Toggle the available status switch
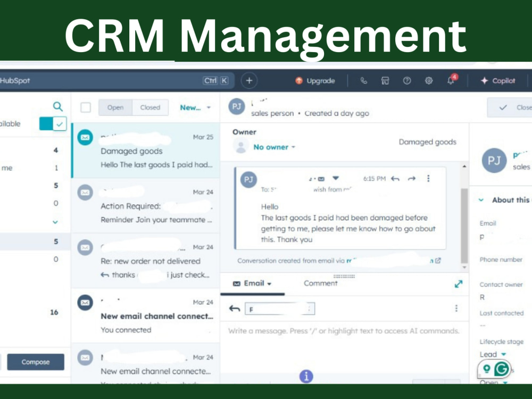The width and height of the screenshot is (532, 399). pyautogui.click(x=53, y=124)
